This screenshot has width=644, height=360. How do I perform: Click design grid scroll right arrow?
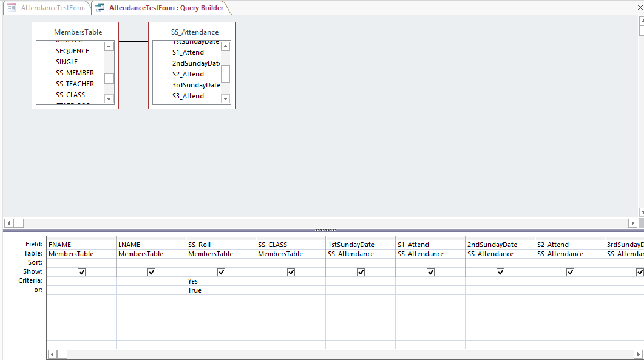(x=638, y=355)
